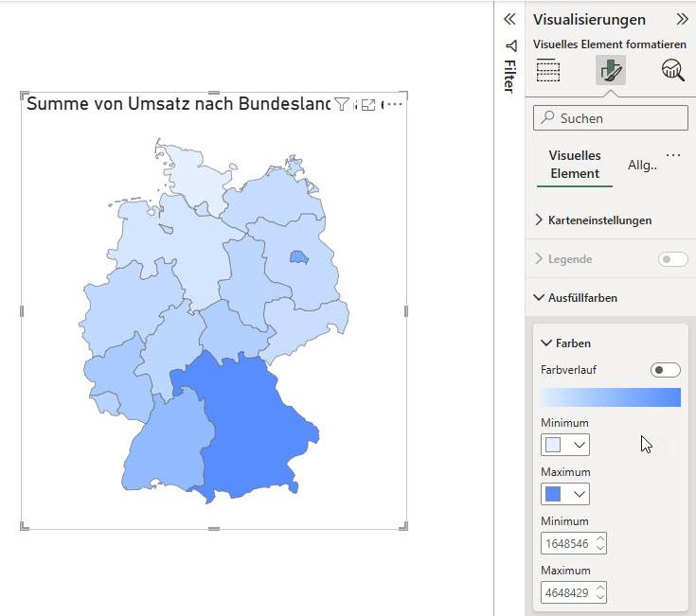Open focus mode on the map visual
This screenshot has height=616, width=696.
click(x=369, y=105)
